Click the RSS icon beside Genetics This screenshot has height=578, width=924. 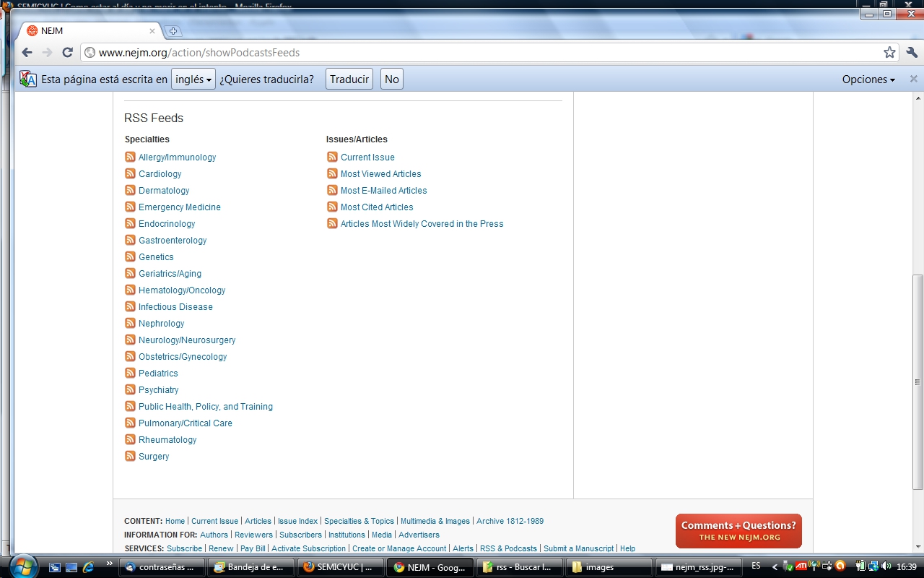[130, 256]
